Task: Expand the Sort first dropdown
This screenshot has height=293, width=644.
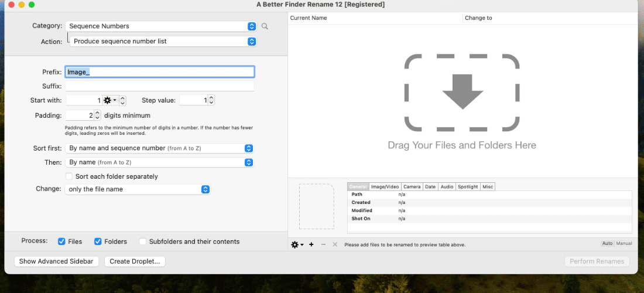Action: tap(159, 148)
